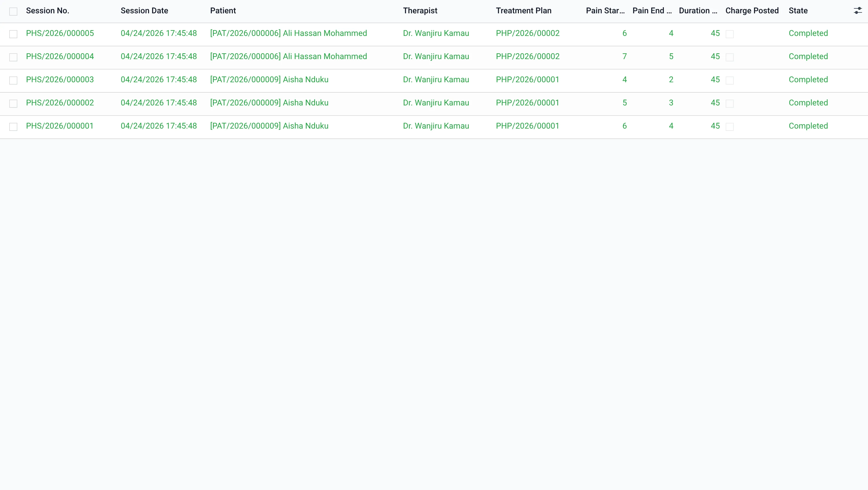Image resolution: width=868 pixels, height=490 pixels.
Task: Sort by Pain Start column header
Action: (605, 11)
